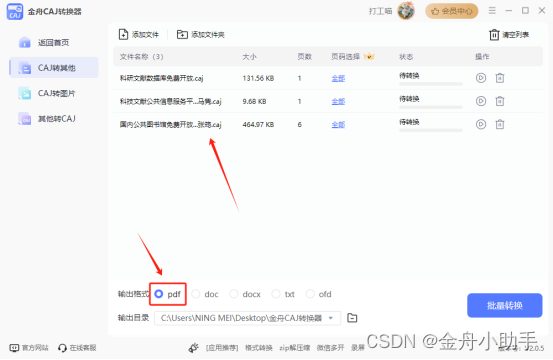553x360 pixels.
Task: Click the 清空列表 button label
Action: 516,35
